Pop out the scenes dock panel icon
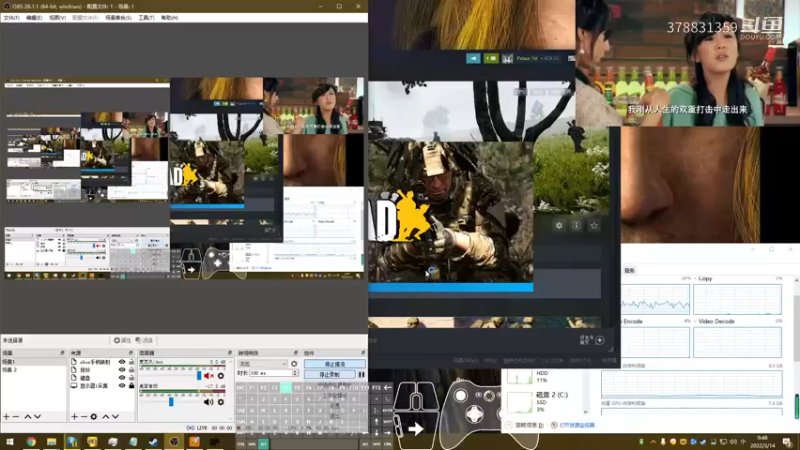 coord(63,353)
